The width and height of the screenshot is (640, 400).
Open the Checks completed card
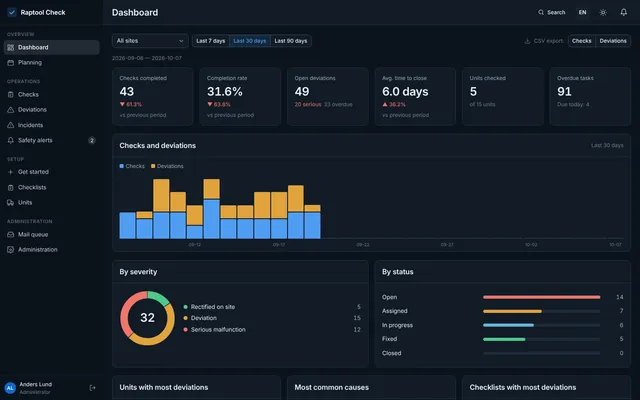[153, 97]
